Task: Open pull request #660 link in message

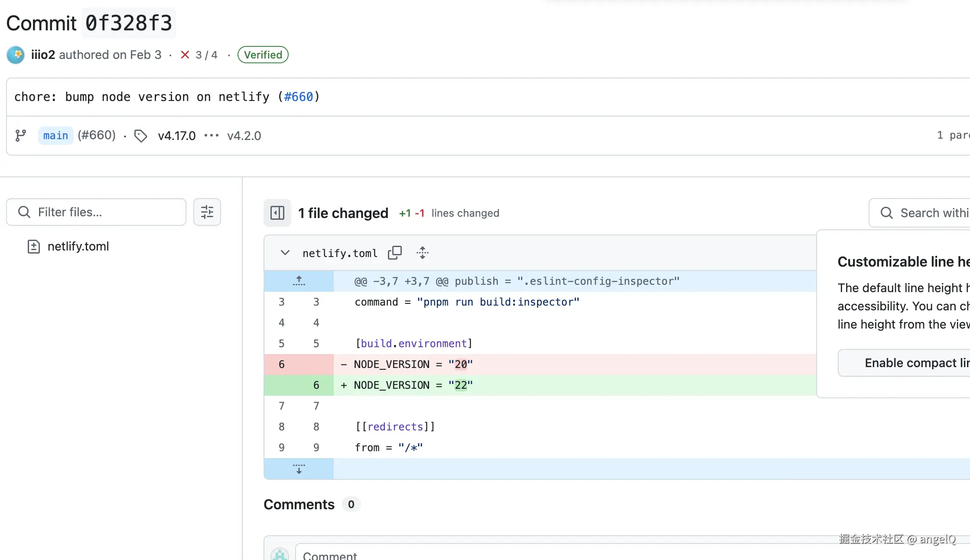Action: click(x=298, y=97)
